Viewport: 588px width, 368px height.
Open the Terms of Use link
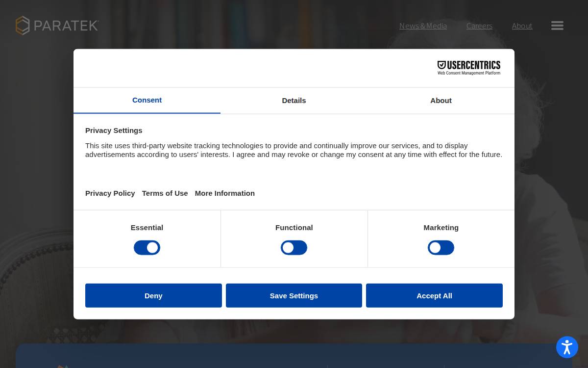(x=165, y=193)
